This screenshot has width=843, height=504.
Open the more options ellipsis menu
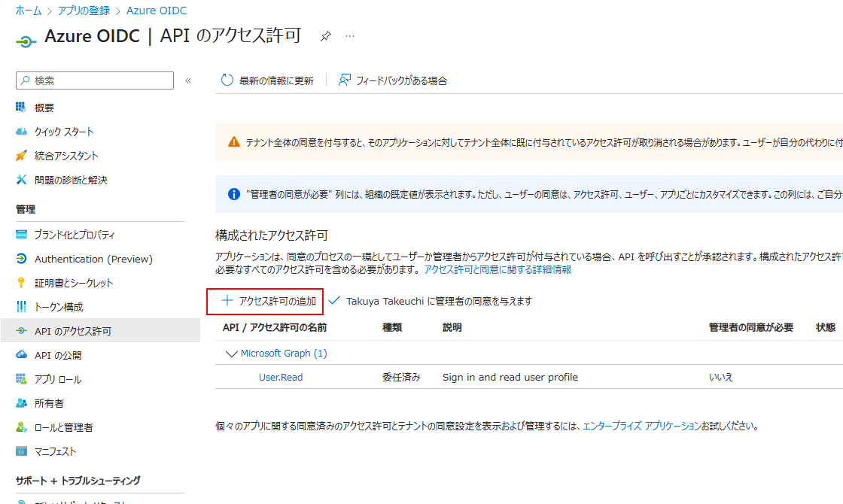click(350, 36)
